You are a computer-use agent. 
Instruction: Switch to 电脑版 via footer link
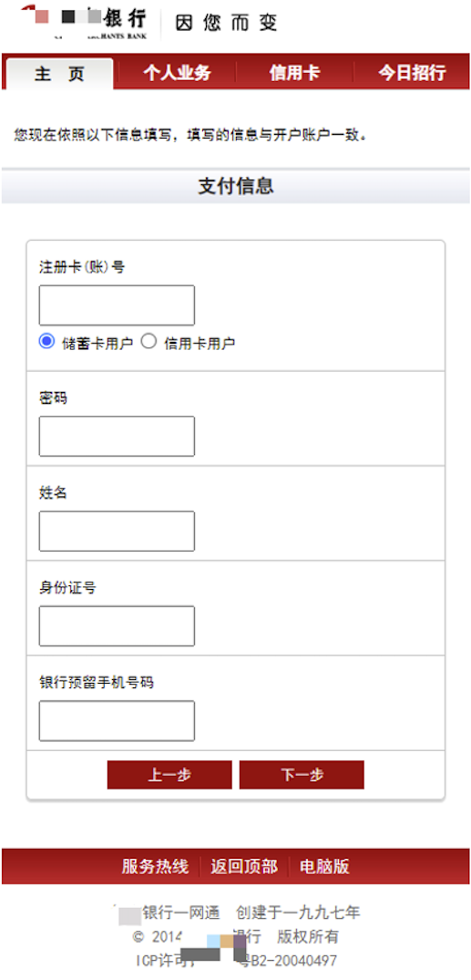325,867
